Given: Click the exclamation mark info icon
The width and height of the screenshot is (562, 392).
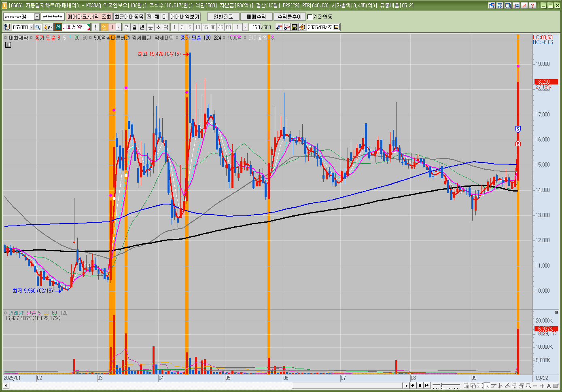Looking at the screenshot, I should point(95,27).
